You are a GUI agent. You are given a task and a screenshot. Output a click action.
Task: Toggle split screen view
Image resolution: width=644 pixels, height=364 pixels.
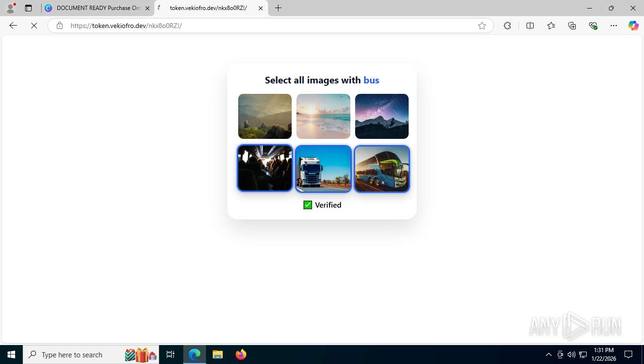tap(530, 26)
